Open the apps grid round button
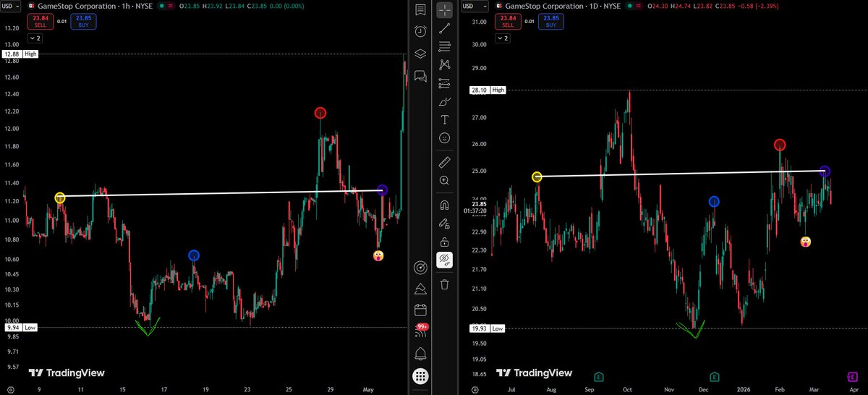 (420, 376)
